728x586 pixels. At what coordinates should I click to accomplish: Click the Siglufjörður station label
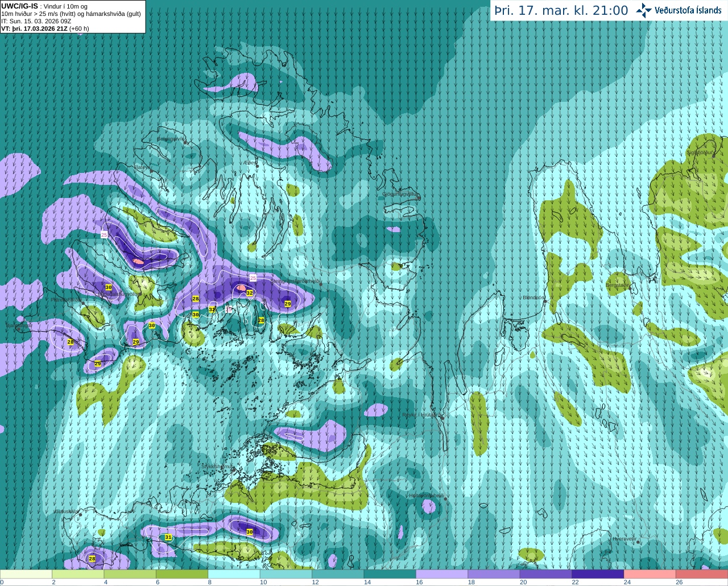click(x=700, y=152)
